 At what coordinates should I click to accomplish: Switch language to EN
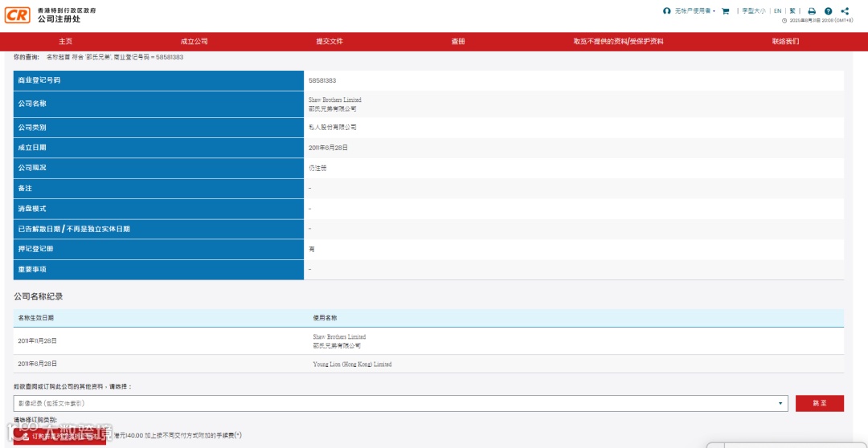click(x=777, y=11)
